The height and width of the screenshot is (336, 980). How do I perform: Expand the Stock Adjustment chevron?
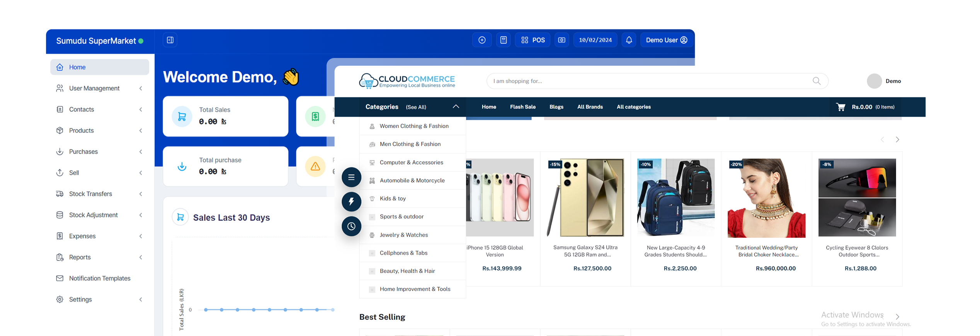point(141,215)
